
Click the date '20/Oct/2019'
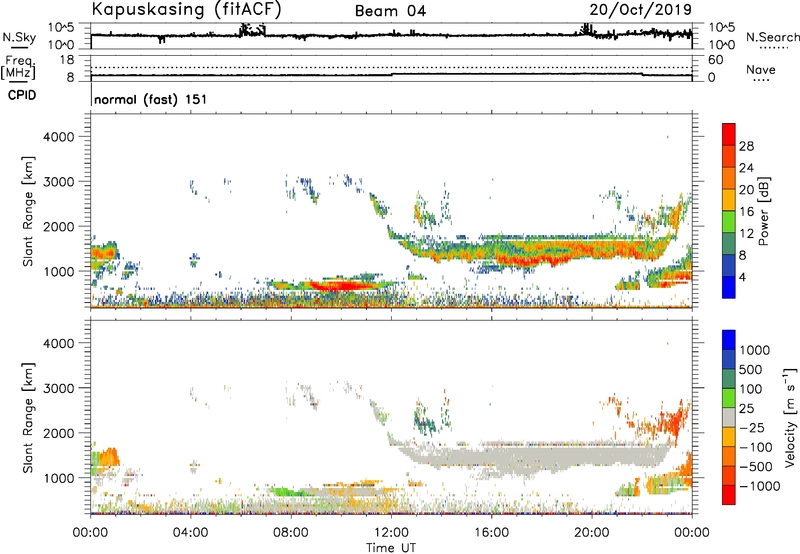tap(641, 10)
